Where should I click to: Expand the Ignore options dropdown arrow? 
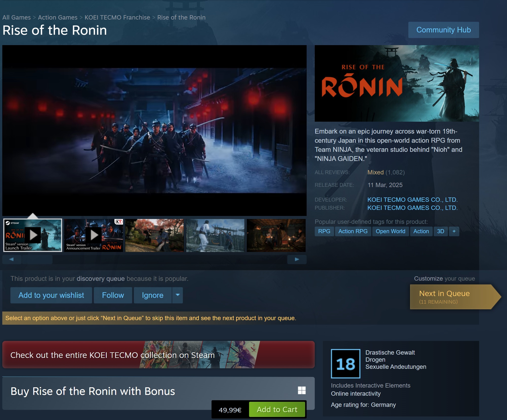click(178, 295)
